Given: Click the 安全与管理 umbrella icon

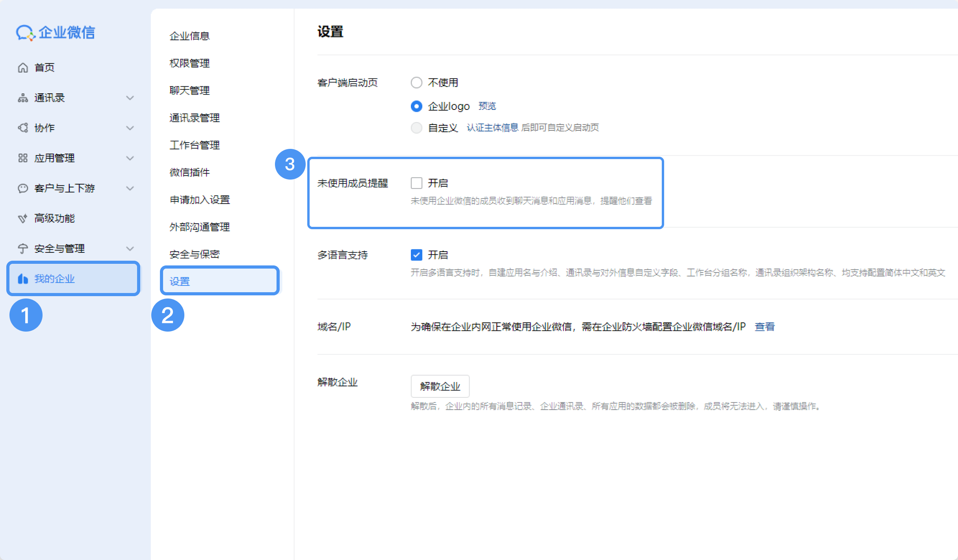Looking at the screenshot, I should pyautogui.click(x=23, y=248).
